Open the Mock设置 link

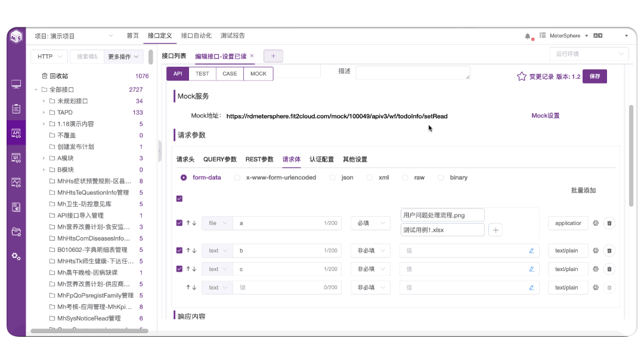tap(546, 116)
